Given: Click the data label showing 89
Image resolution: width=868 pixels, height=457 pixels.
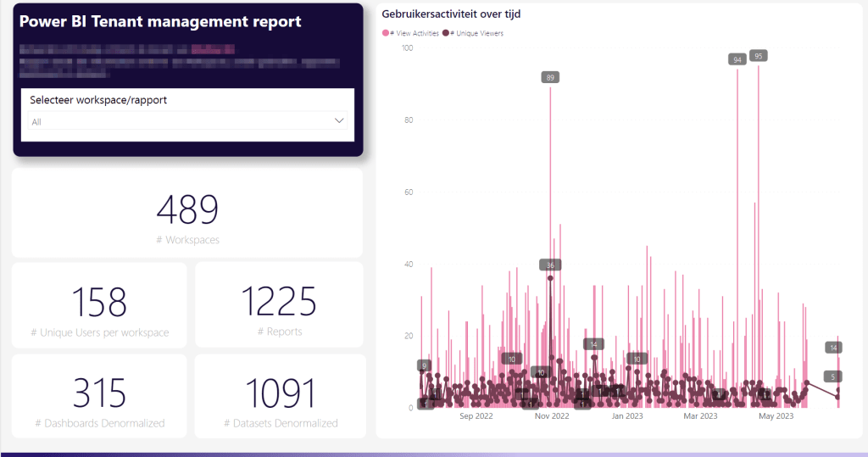Looking at the screenshot, I should (551, 78).
